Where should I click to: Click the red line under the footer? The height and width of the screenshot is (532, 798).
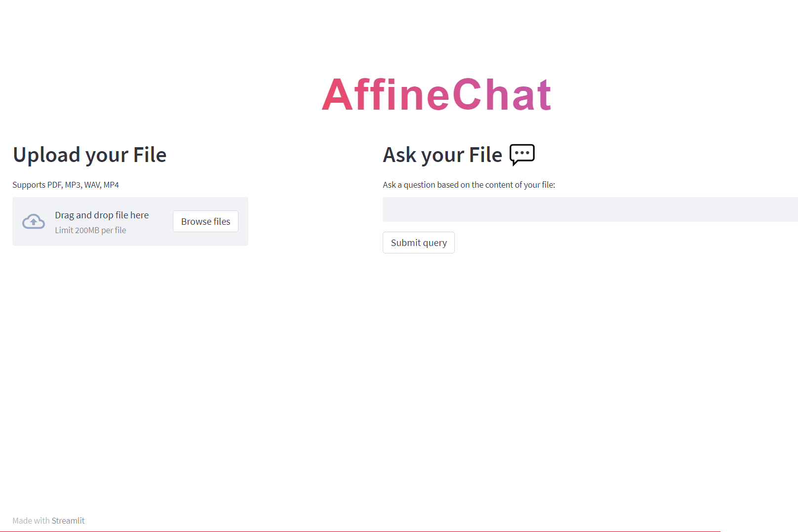[x=360, y=532]
